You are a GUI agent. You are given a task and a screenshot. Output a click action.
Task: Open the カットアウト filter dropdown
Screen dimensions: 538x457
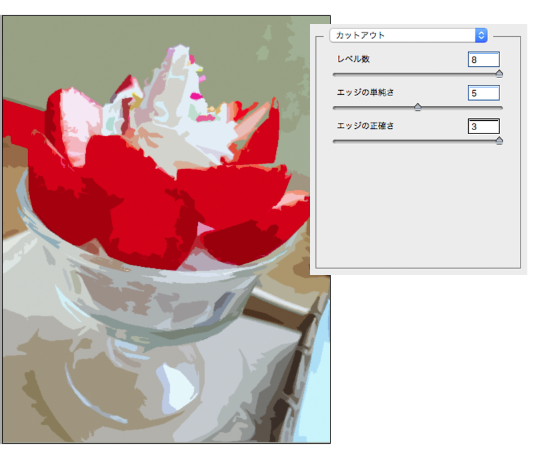[408, 35]
